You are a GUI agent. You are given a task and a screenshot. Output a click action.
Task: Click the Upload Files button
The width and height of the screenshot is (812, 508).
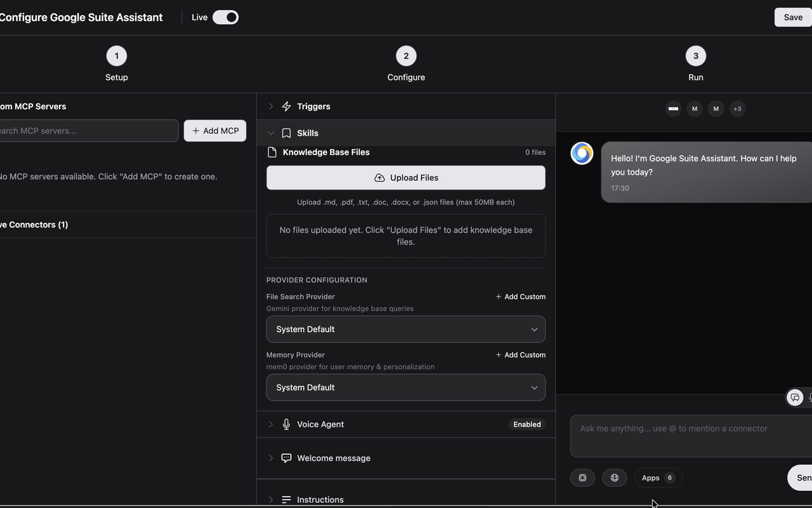pyautogui.click(x=406, y=178)
